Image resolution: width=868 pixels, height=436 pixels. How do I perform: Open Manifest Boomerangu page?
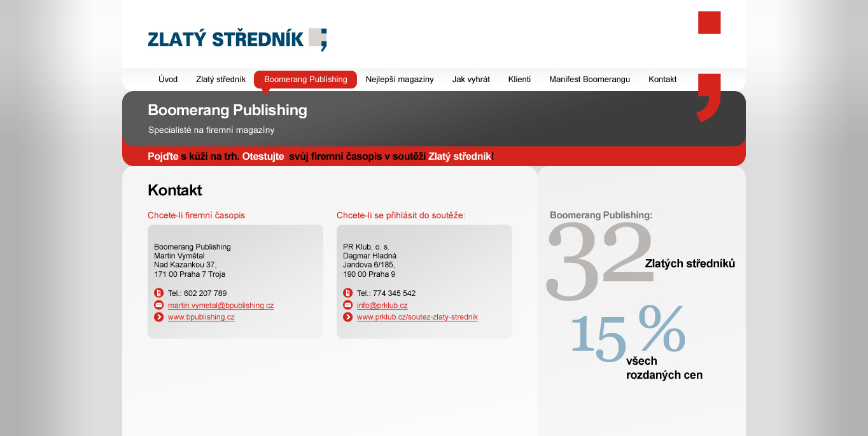[589, 80]
